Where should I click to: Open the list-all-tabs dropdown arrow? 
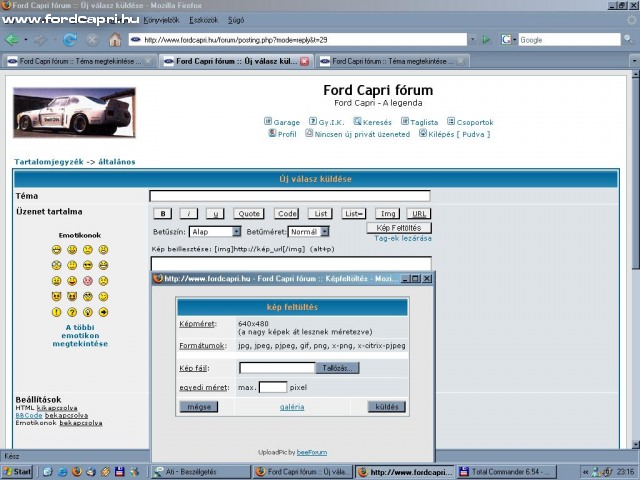634,61
